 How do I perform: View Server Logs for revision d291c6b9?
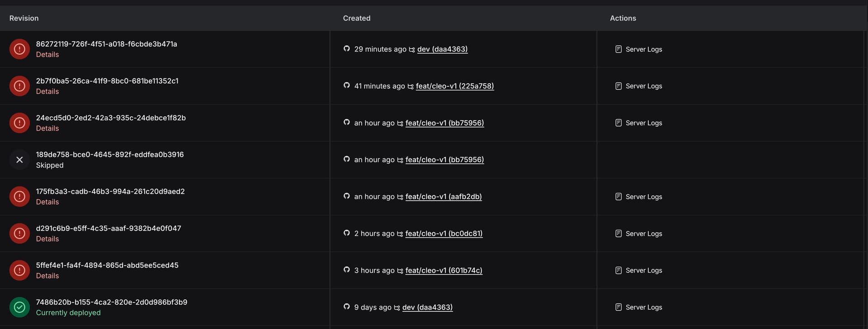click(x=639, y=234)
